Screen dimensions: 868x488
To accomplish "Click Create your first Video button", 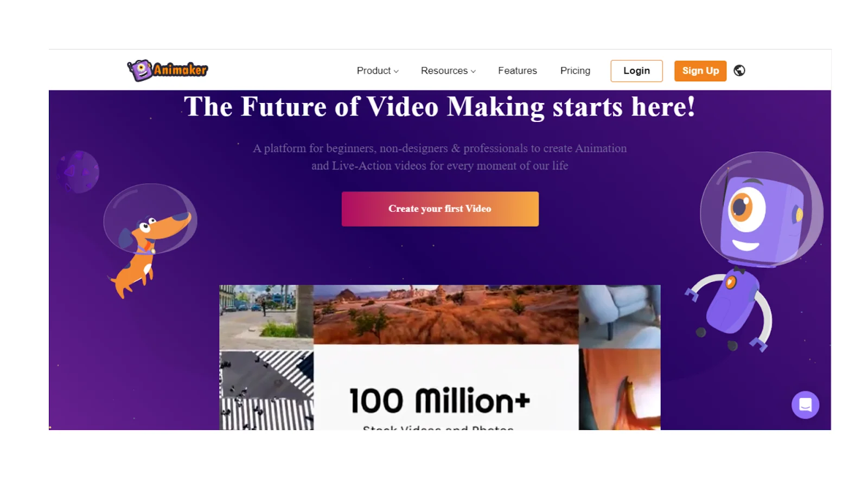I will (440, 209).
